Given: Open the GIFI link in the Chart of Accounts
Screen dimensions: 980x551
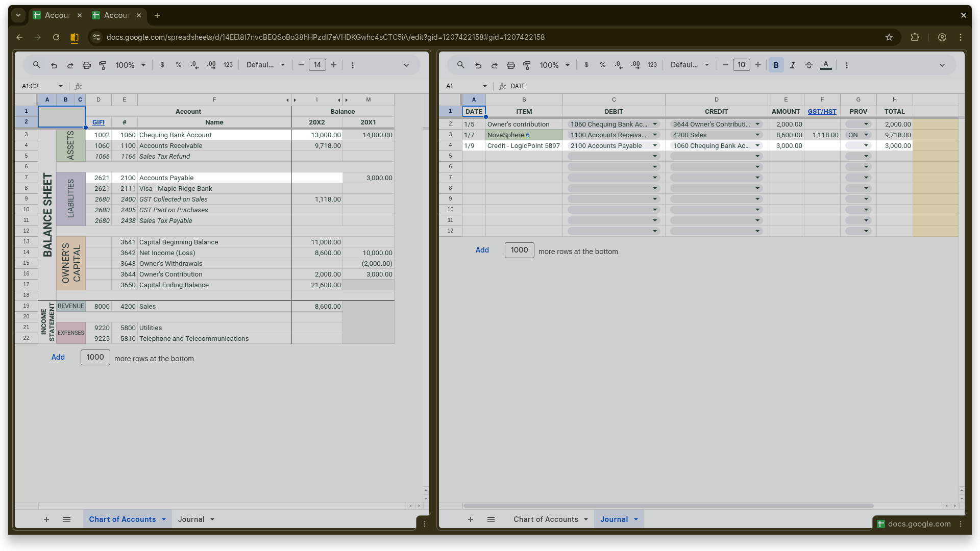Looking at the screenshot, I should (x=98, y=122).
